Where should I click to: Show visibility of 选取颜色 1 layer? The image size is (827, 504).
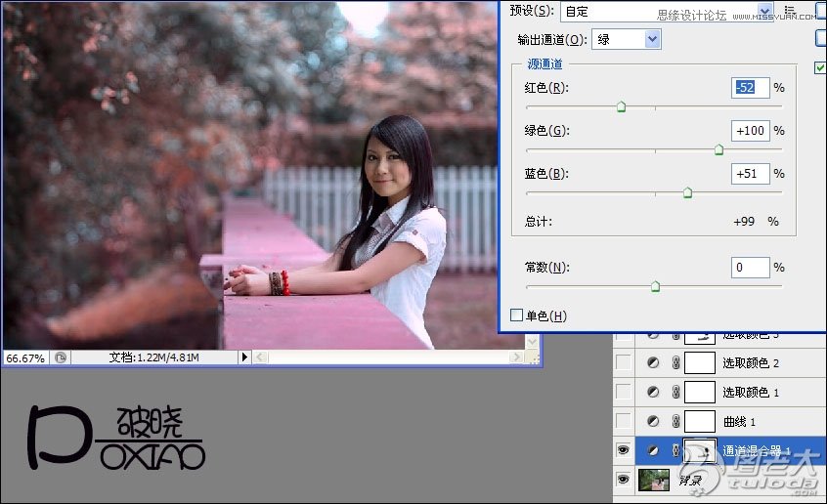(x=623, y=392)
